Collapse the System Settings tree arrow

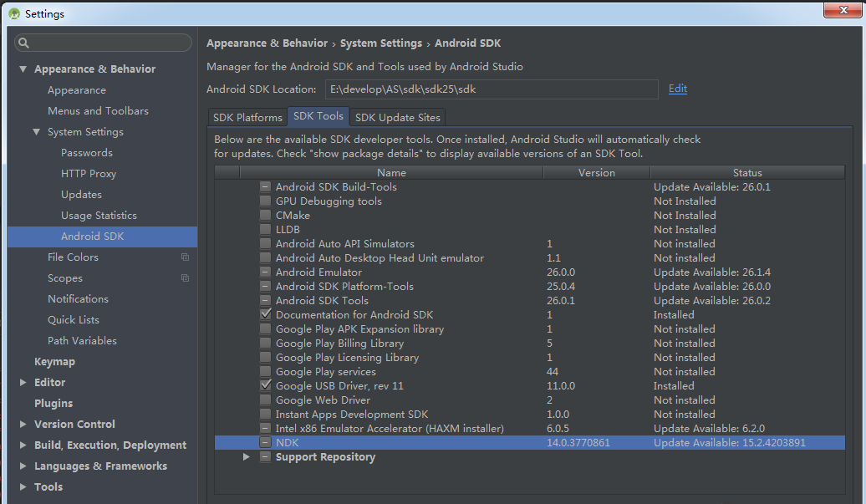click(x=36, y=132)
